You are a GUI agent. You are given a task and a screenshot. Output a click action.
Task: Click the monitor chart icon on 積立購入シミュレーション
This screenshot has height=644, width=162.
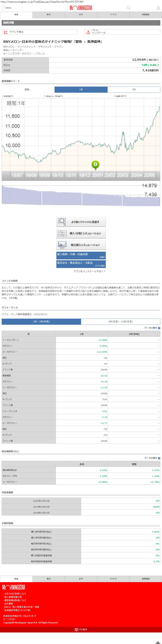click(x=62, y=245)
